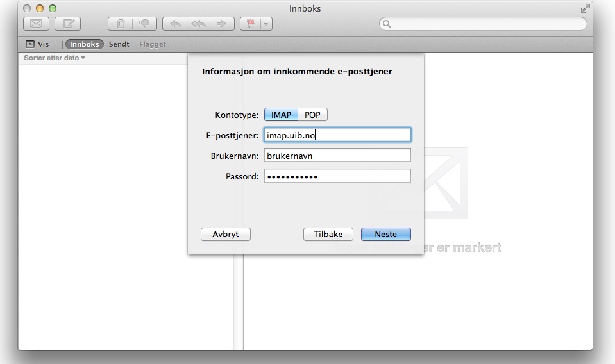Go back with the Tilbake button
The width and height of the screenshot is (615, 364).
[328, 235]
